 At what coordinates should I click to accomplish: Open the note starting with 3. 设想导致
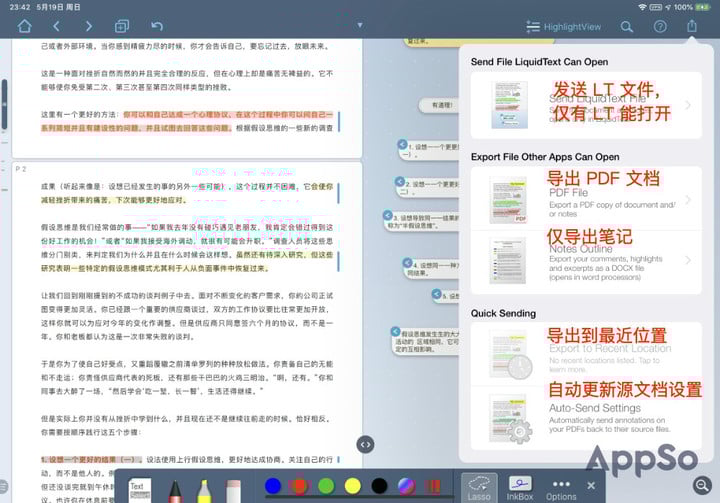coord(421,221)
